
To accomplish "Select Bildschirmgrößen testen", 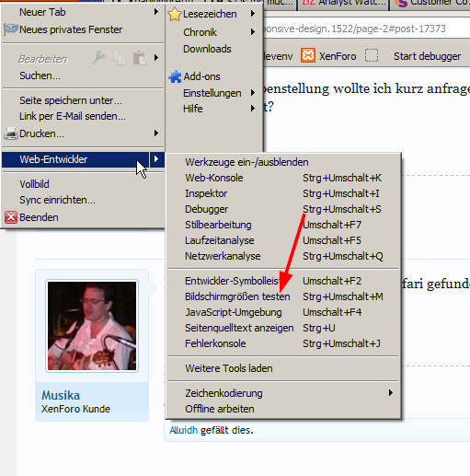I will (283, 296).
